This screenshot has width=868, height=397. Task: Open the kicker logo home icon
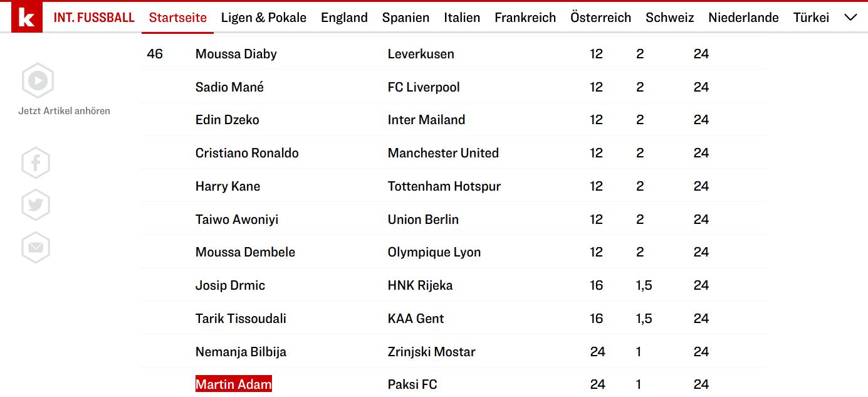point(27,17)
